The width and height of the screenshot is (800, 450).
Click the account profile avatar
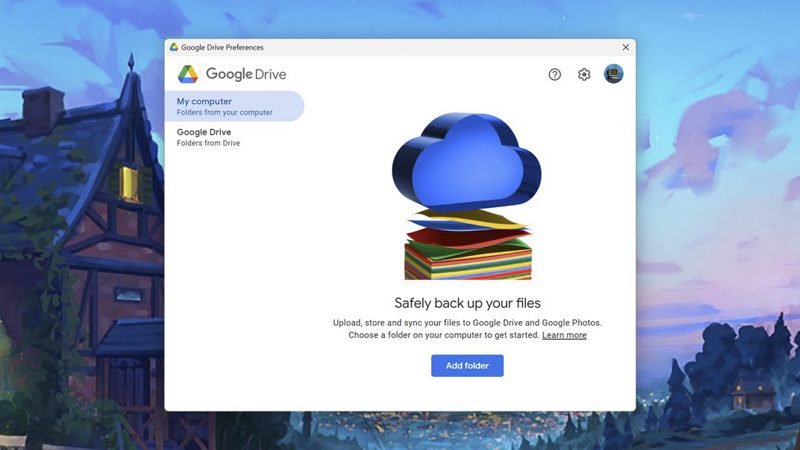(x=614, y=74)
